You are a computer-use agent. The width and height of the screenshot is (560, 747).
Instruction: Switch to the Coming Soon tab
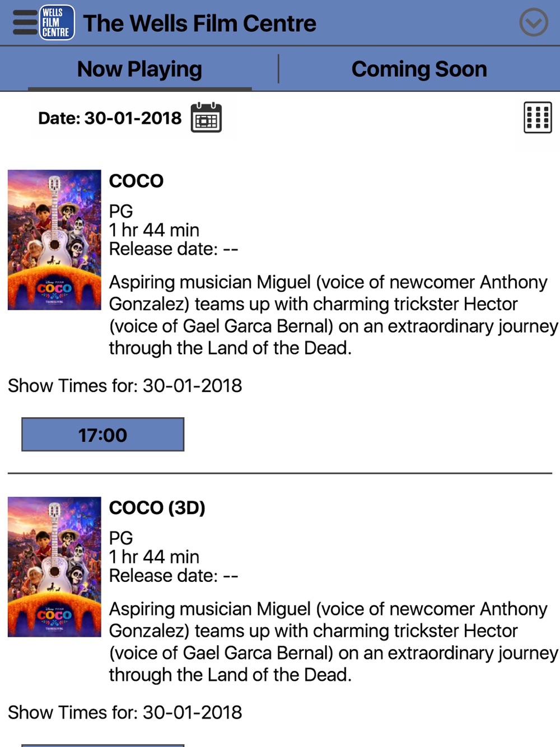pyautogui.click(x=419, y=69)
